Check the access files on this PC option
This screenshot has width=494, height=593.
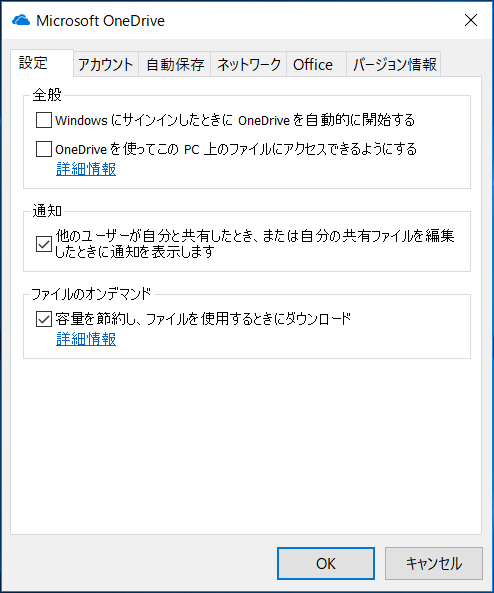44,149
